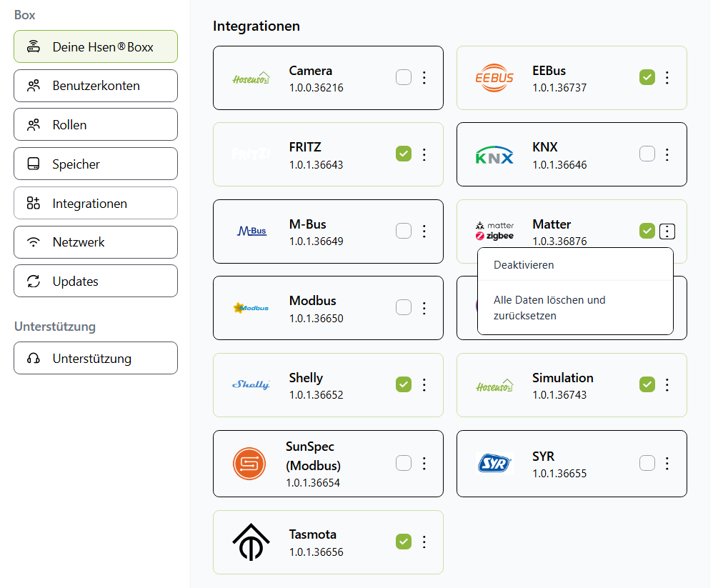
Task: Choose Alle Daten löschen und zurücksetzen
Action: pyautogui.click(x=549, y=308)
